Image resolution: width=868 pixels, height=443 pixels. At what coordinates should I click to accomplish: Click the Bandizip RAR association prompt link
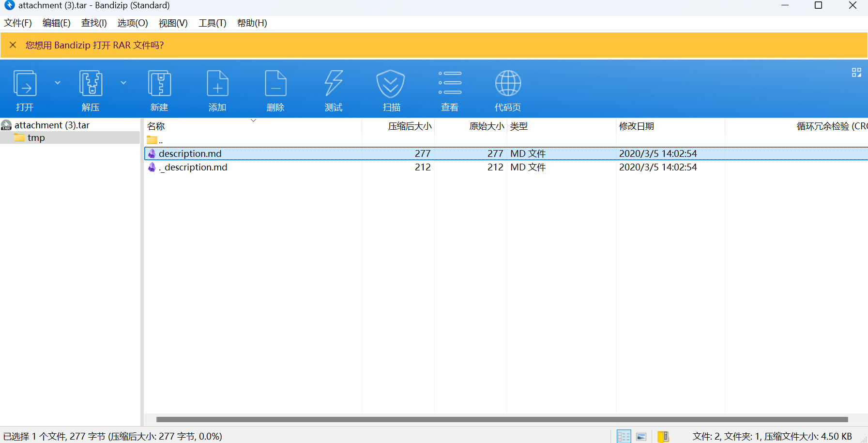pyautogui.click(x=94, y=45)
